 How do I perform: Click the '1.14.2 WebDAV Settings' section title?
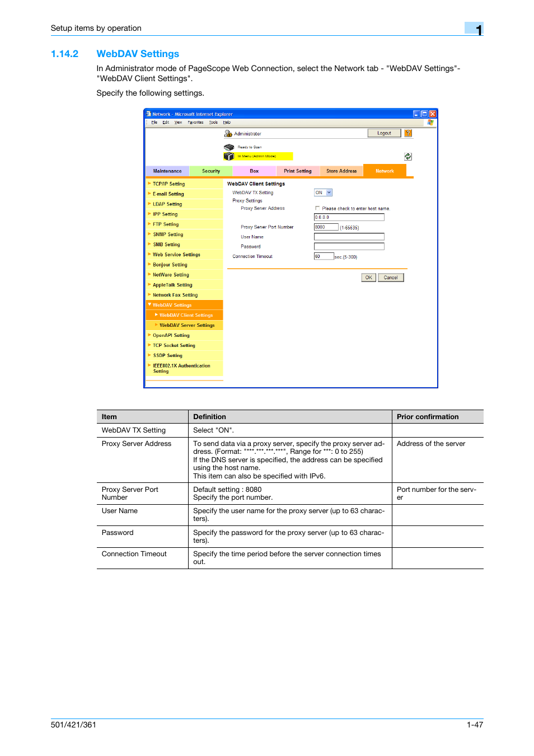115,54
